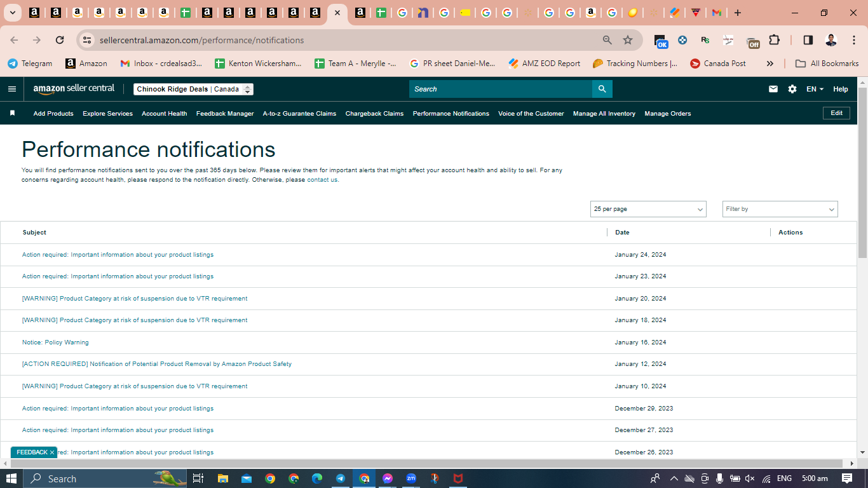The height and width of the screenshot is (488, 868).
Task: Click the extension icon with the OK badge
Action: [660, 41]
